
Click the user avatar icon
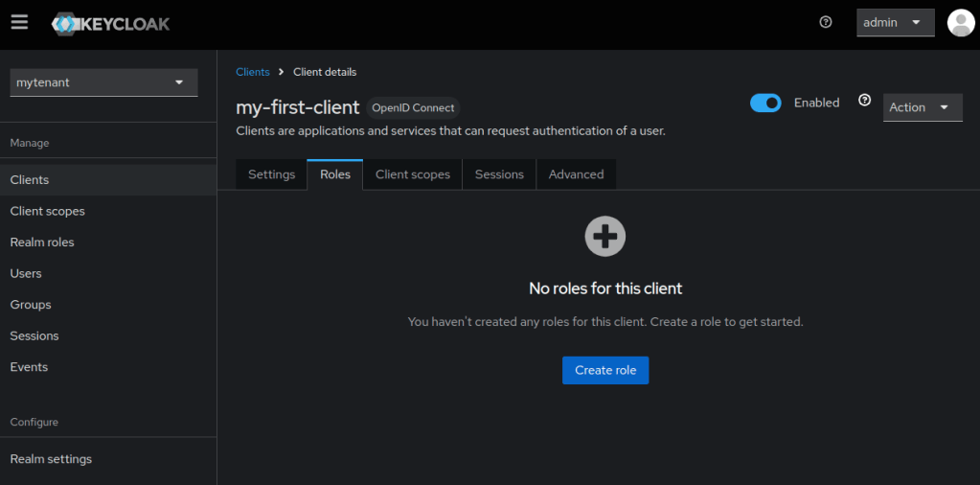(960, 23)
